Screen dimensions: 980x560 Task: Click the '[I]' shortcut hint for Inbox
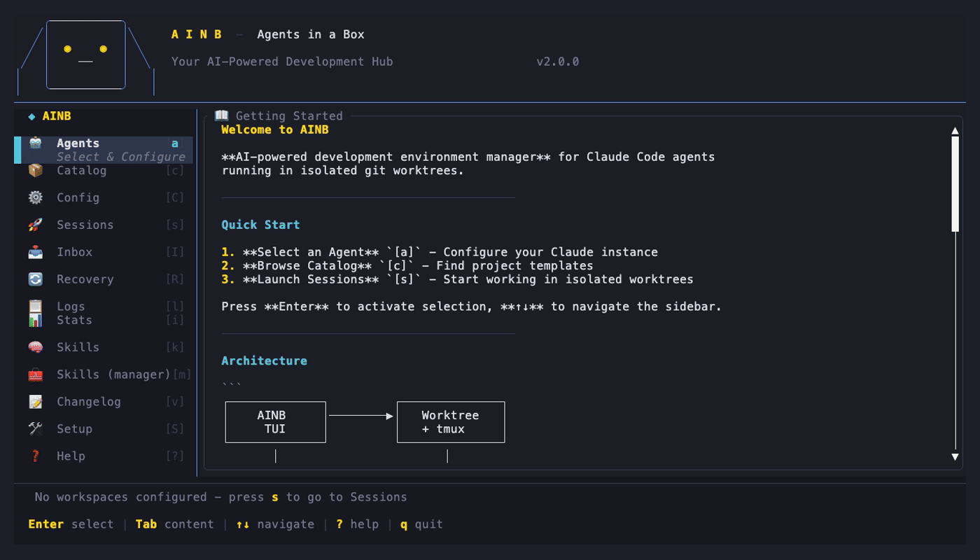[x=175, y=252]
